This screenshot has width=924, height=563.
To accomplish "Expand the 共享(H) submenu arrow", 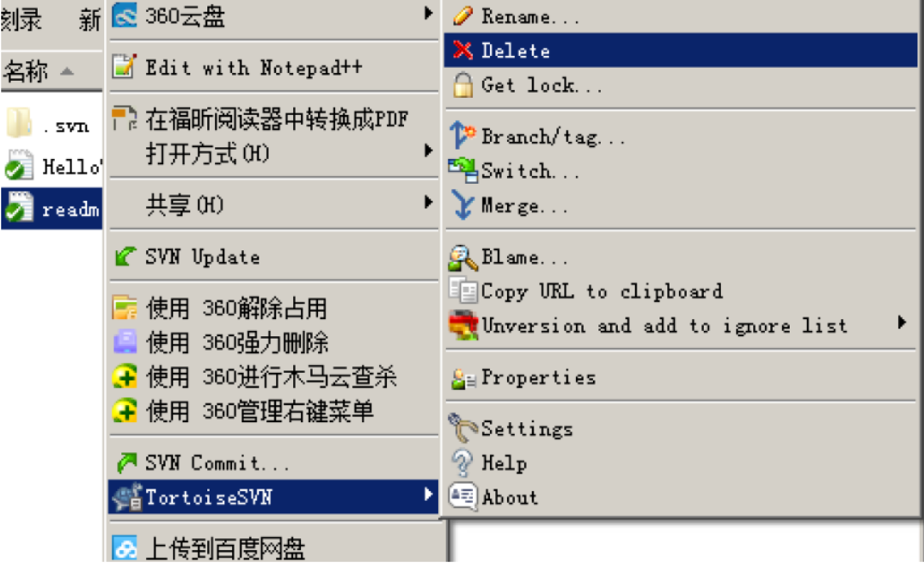I will point(428,202).
